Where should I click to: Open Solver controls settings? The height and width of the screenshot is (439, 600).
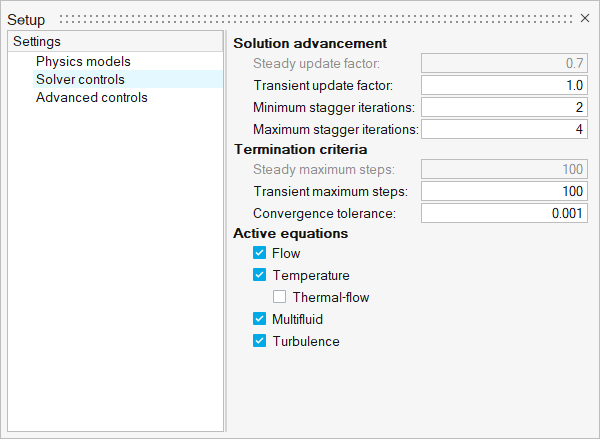click(x=80, y=79)
